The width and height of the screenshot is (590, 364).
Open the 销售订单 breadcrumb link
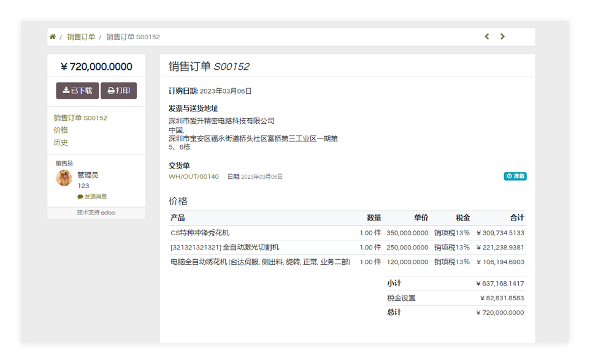[x=81, y=37]
